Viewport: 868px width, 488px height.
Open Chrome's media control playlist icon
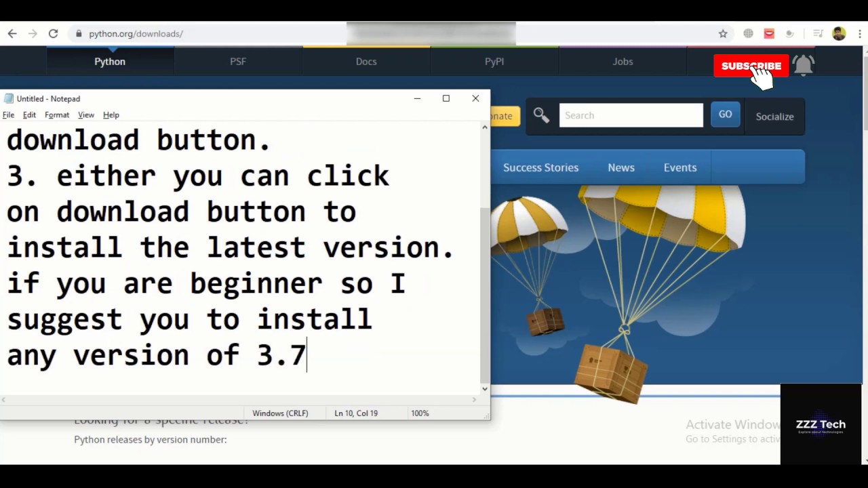(x=818, y=34)
